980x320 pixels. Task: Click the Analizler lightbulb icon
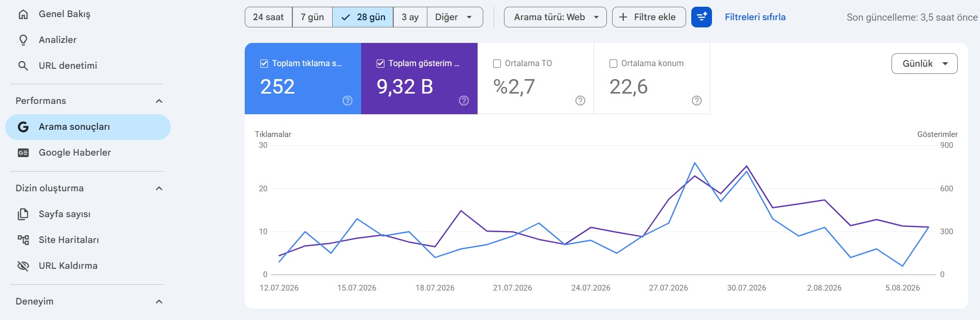click(x=23, y=40)
